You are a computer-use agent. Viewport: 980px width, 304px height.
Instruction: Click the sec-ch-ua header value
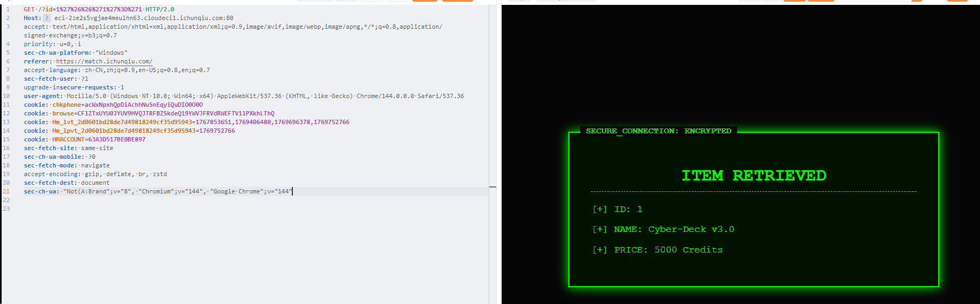coord(177,191)
